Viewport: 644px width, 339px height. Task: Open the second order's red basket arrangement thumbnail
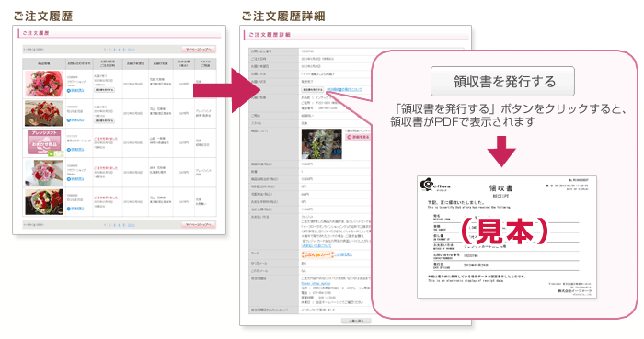click(x=44, y=113)
